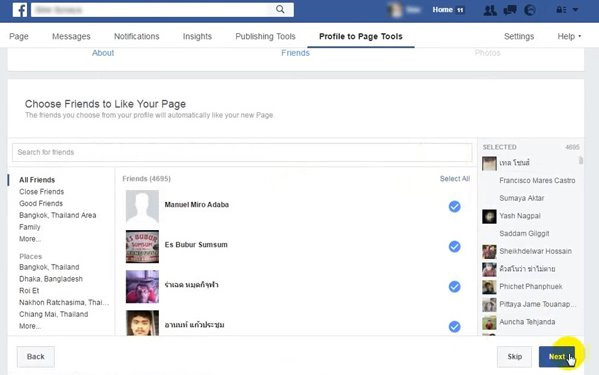Viewport: 599px width, 375px height.
Task: Uncheck Manuel Miro Adaba
Action: click(454, 207)
